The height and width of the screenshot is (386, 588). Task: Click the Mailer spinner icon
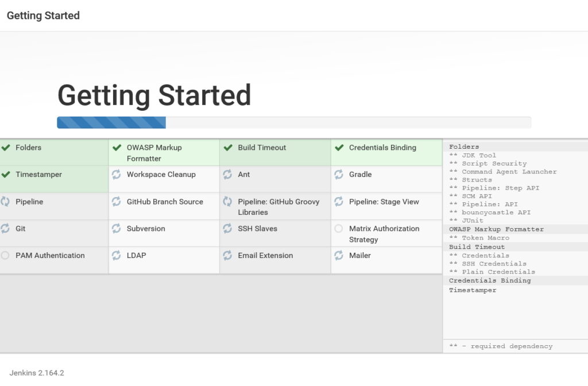click(x=339, y=256)
